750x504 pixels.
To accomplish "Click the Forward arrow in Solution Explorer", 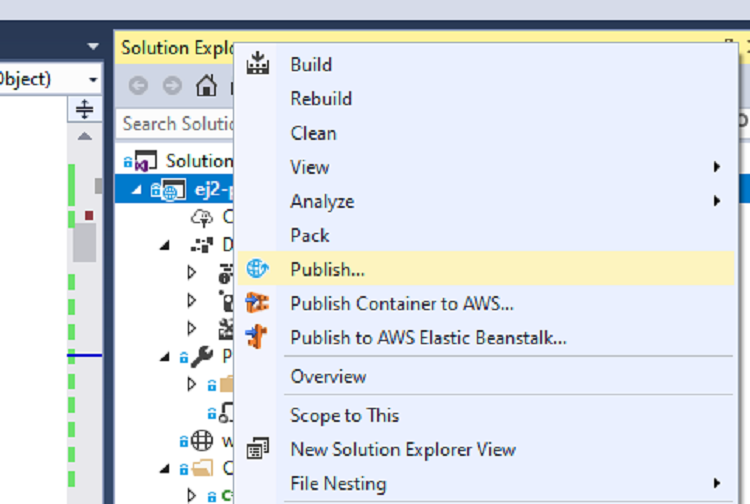I will (172, 86).
